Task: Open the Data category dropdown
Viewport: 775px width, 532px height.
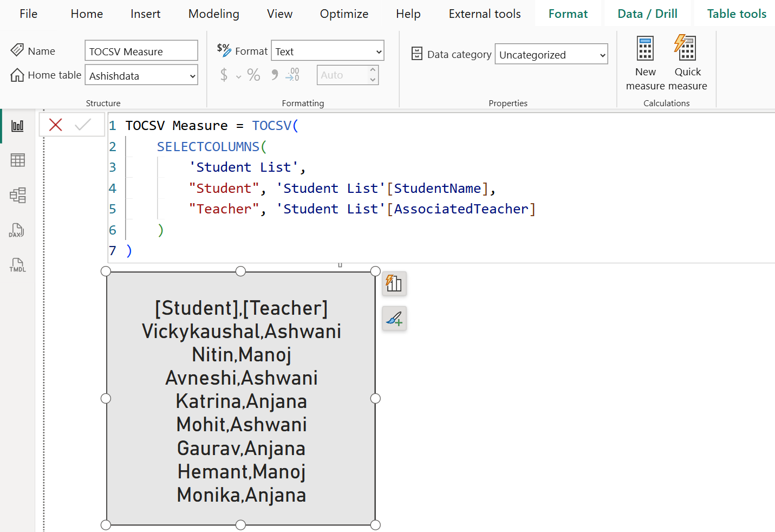Action: 551,54
